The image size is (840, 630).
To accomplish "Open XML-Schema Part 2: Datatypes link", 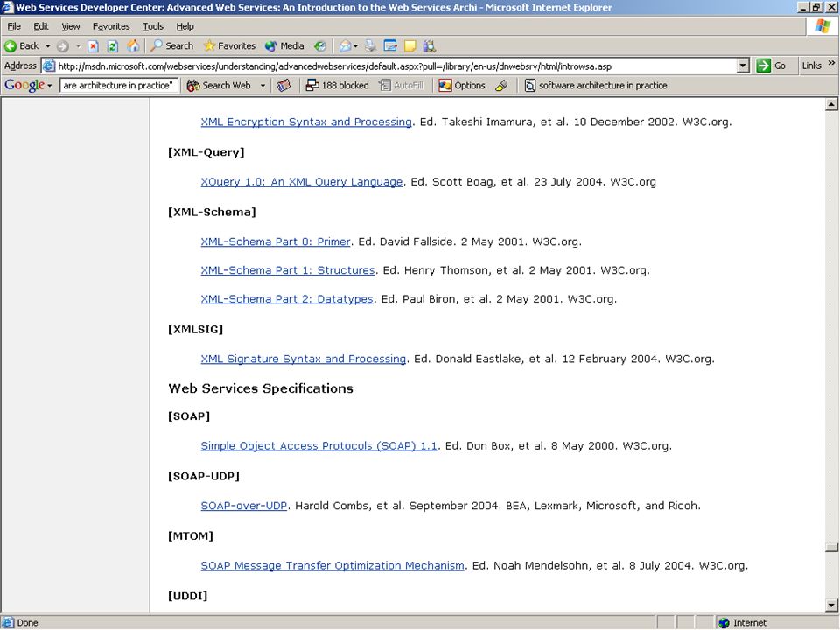I will tap(287, 299).
